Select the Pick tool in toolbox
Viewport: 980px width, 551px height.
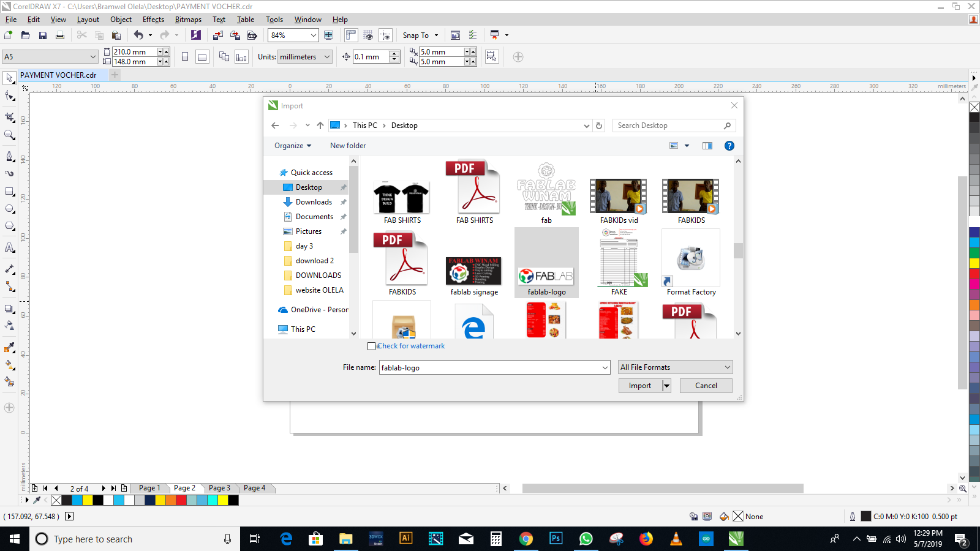pyautogui.click(x=9, y=78)
